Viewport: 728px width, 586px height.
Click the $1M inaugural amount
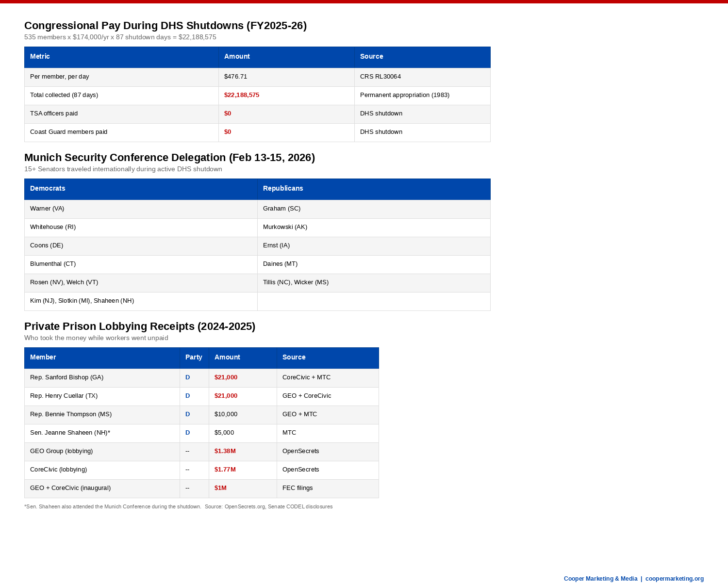[x=220, y=488]
